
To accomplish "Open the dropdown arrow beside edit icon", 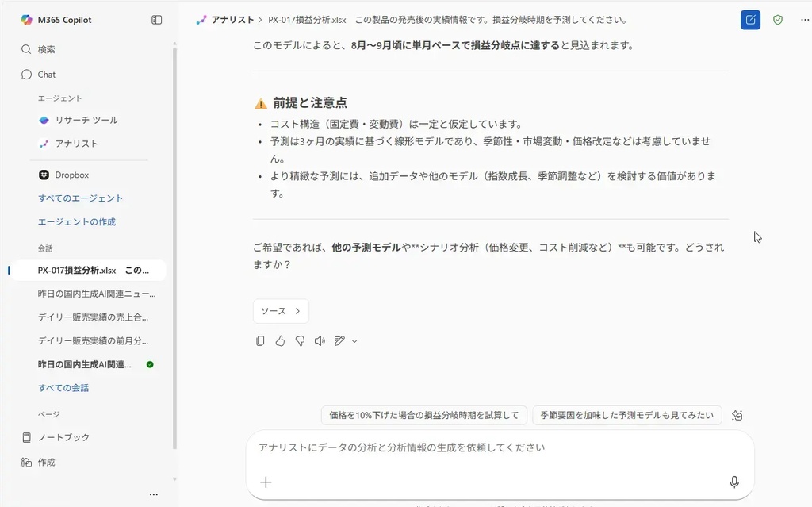I will [354, 341].
